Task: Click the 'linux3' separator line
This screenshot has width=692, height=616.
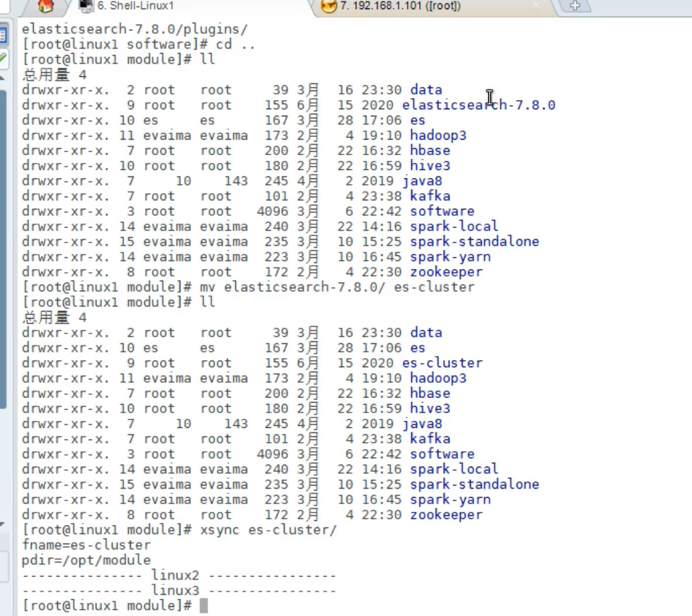Action: point(179,590)
